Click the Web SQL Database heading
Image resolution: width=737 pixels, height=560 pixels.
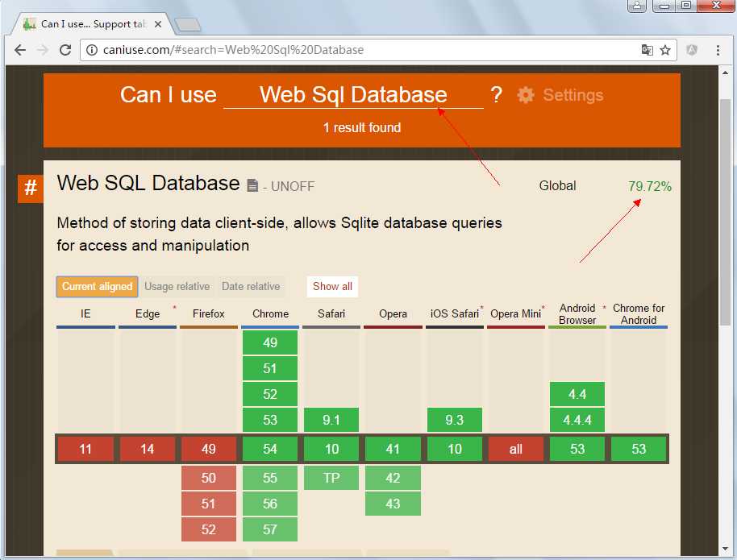pyautogui.click(x=148, y=183)
